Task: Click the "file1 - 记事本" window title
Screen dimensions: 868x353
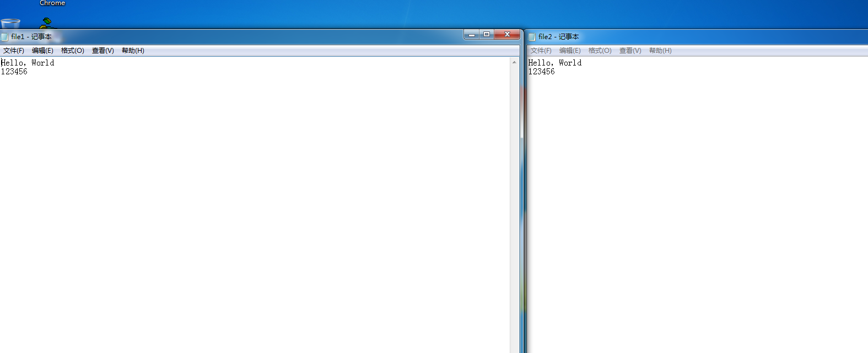Action: pyautogui.click(x=31, y=37)
